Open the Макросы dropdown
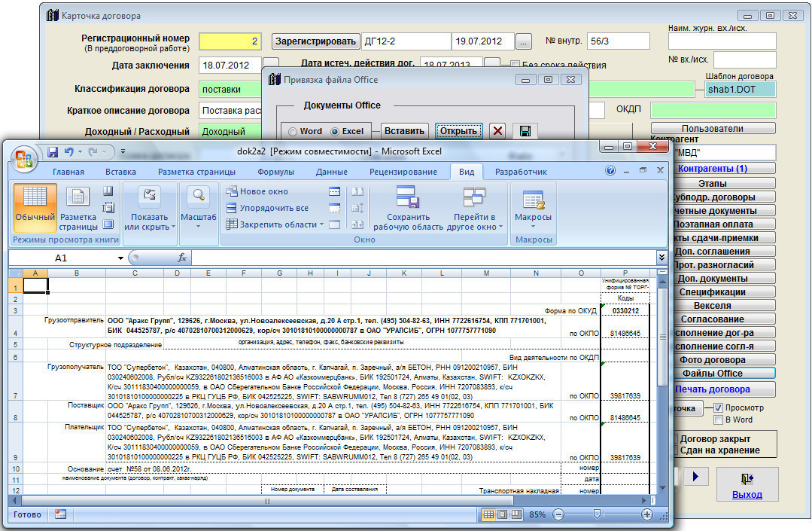Image resolution: width=812 pixels, height=531 pixels. click(x=533, y=207)
